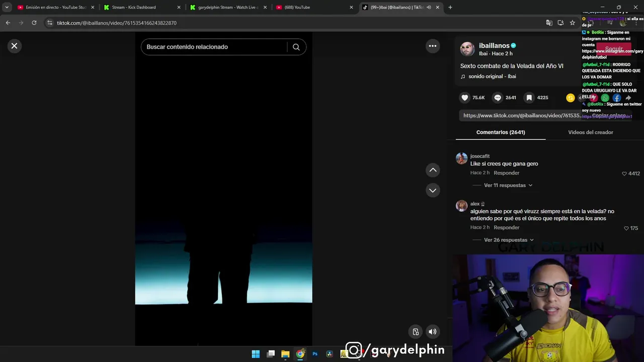Open alex's profile avatar
The image size is (644, 362).
pyautogui.click(x=461, y=206)
